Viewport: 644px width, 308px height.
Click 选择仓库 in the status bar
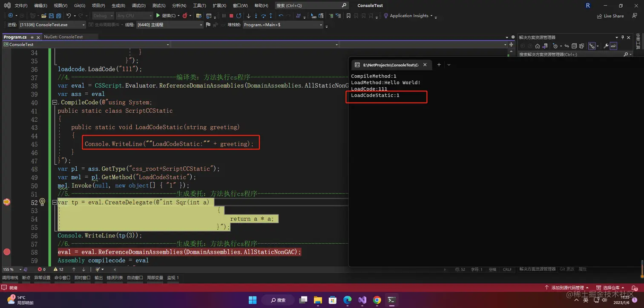tap(611, 288)
